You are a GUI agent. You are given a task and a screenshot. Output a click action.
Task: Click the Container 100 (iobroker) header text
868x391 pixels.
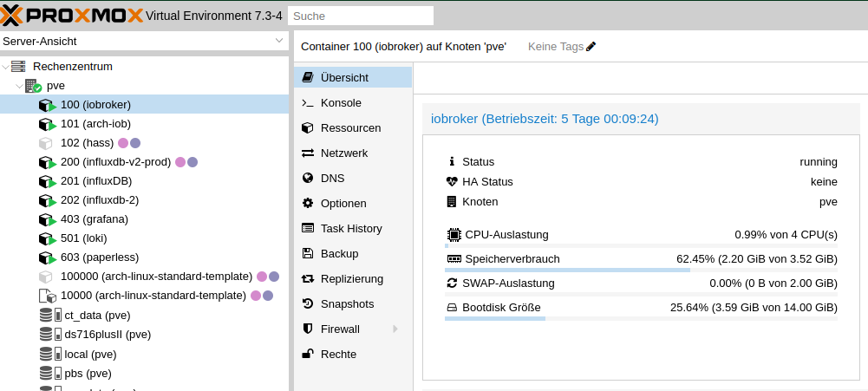pyautogui.click(x=403, y=47)
